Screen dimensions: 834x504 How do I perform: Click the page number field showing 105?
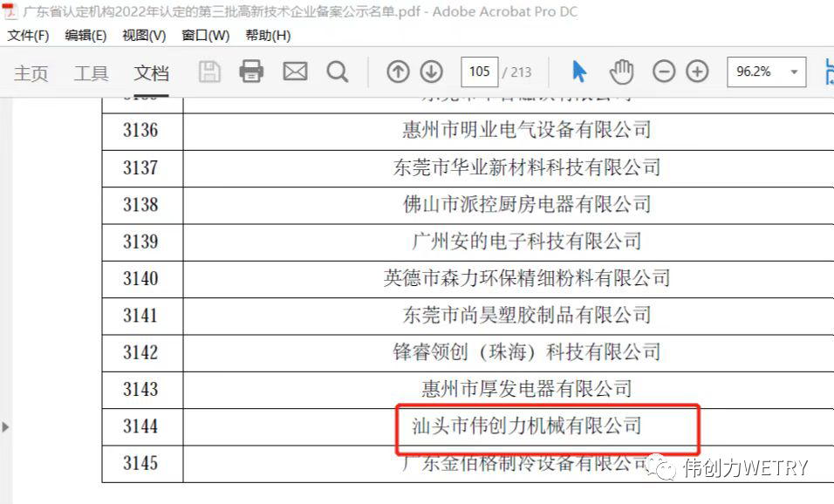(x=479, y=72)
